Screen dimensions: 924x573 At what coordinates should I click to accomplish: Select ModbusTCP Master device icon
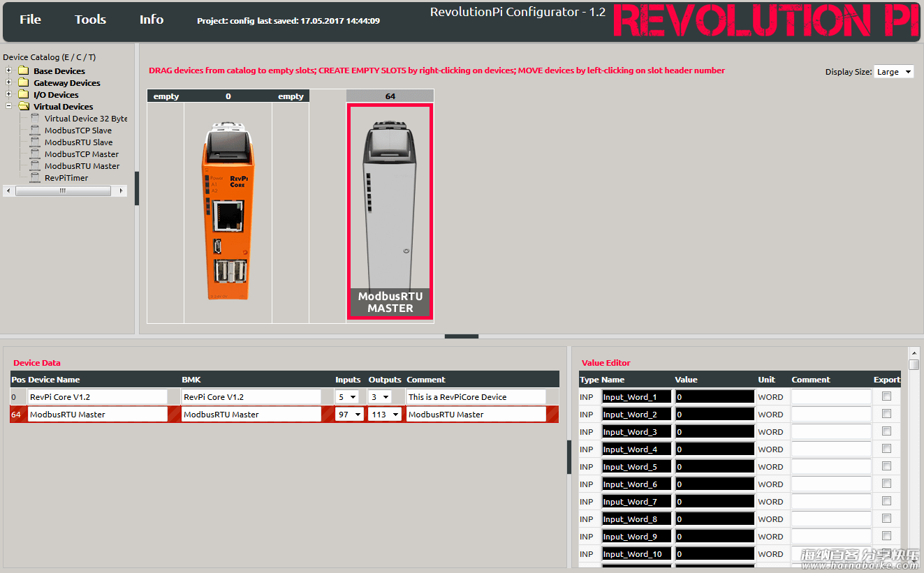pyautogui.click(x=36, y=154)
